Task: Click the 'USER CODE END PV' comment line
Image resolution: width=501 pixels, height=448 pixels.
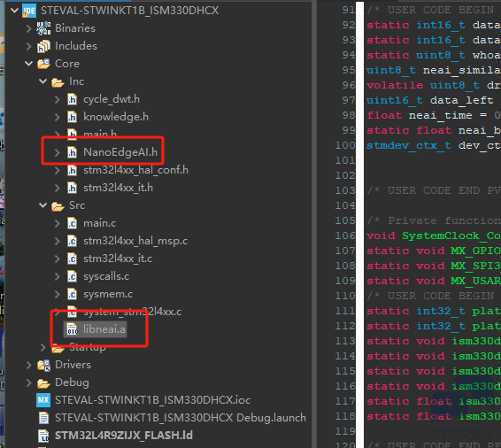Action: [x=434, y=190]
